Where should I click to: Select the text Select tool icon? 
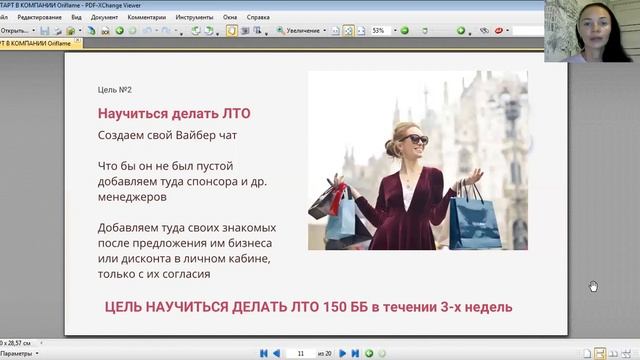coord(257,31)
